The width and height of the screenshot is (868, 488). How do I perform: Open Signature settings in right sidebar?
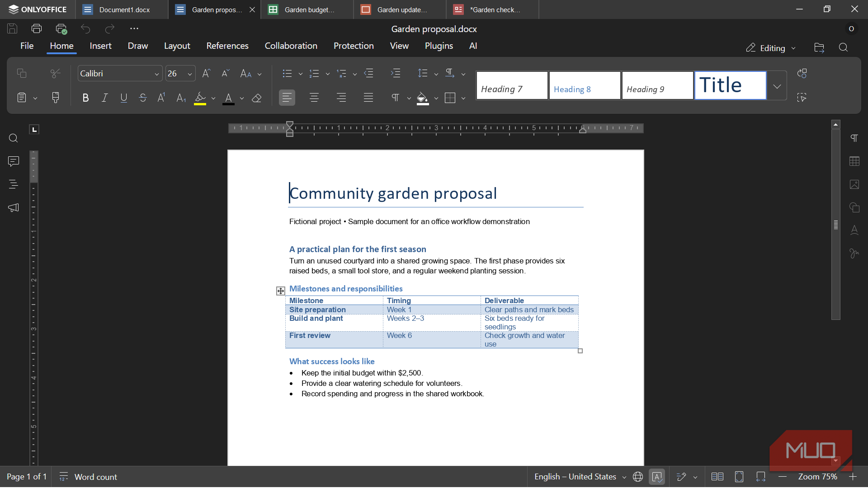click(854, 253)
